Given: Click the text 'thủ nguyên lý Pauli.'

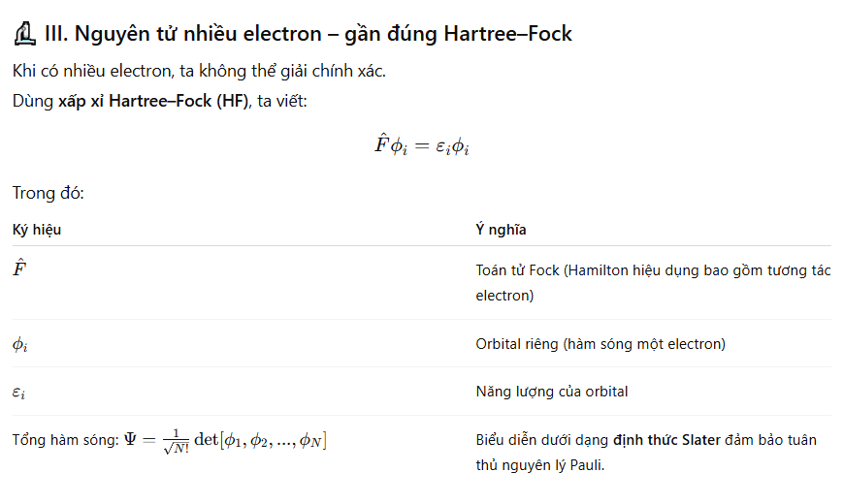Looking at the screenshot, I should click(539, 465).
